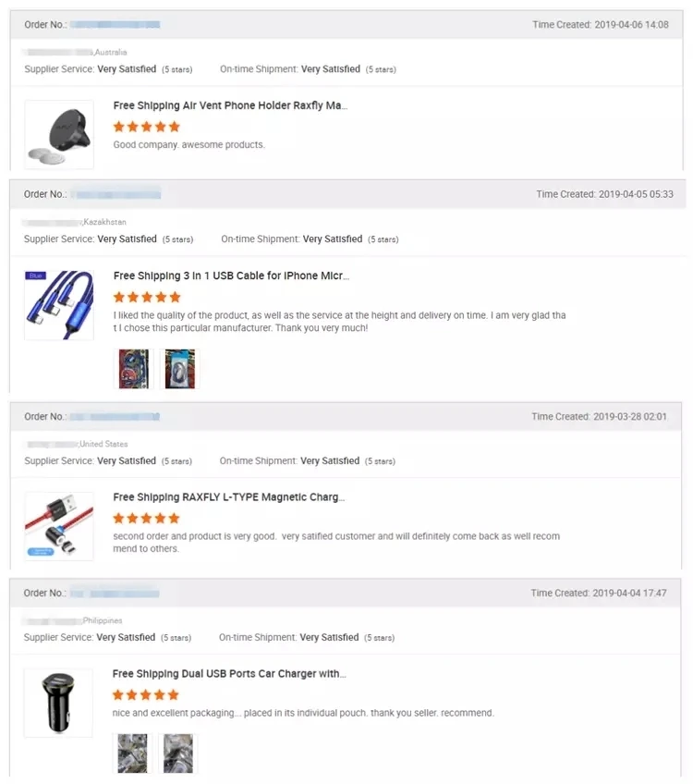Click the RAXFLY L-TYPE Magnetic cable thumbnail

tap(59, 526)
